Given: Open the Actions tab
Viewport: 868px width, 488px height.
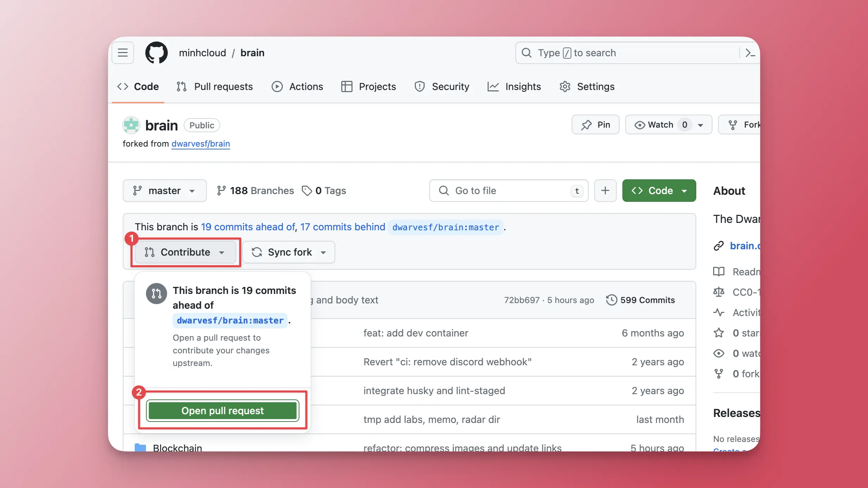Looking at the screenshot, I should coord(297,86).
